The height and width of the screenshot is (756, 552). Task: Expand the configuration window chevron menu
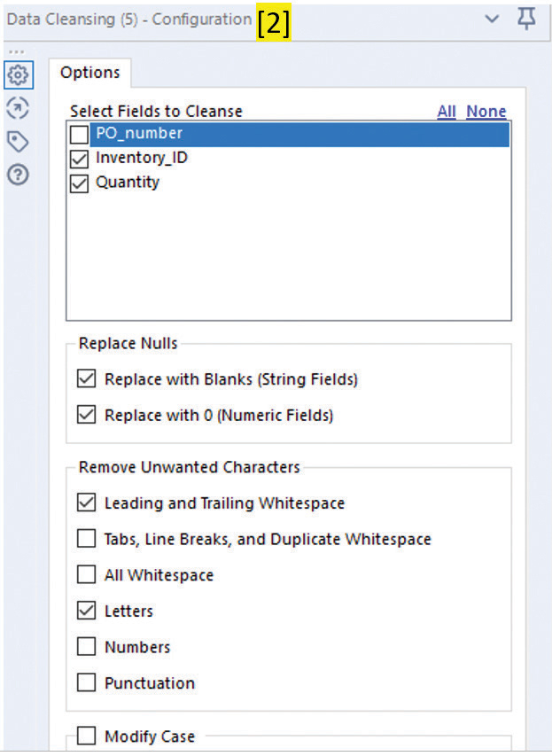tap(492, 19)
